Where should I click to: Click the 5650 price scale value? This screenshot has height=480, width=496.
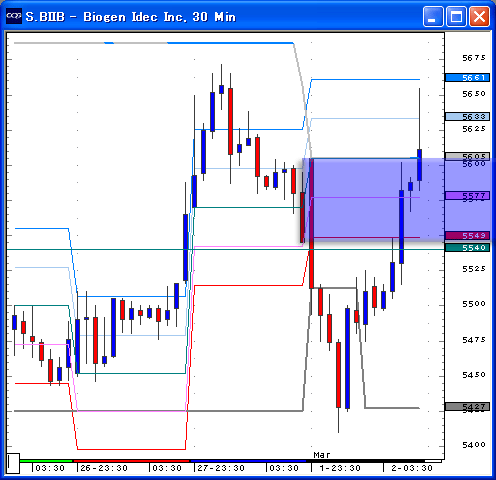pyautogui.click(x=474, y=94)
